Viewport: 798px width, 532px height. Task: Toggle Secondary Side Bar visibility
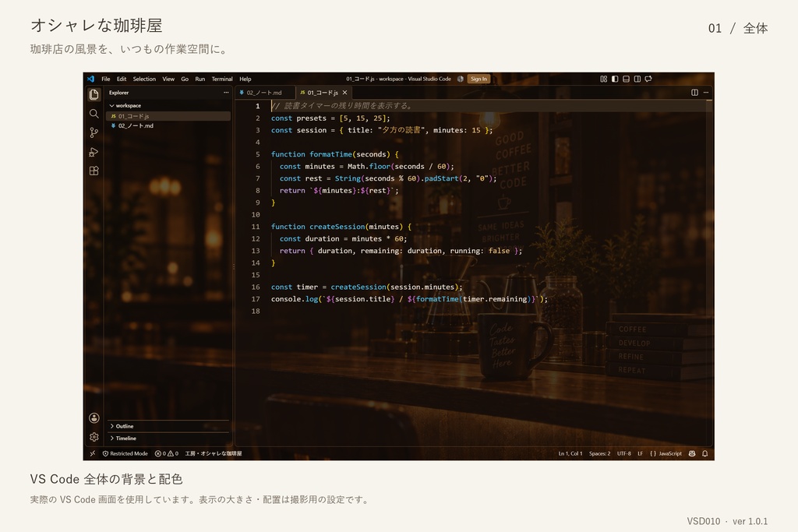pos(637,79)
